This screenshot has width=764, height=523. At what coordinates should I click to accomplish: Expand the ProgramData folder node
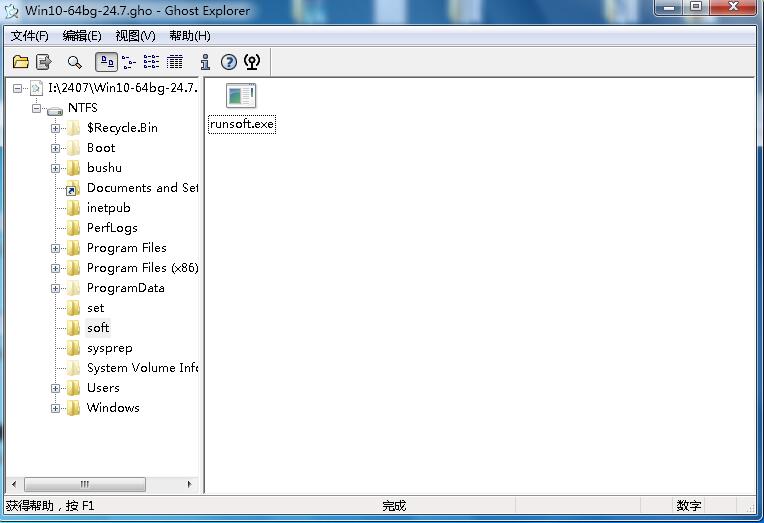[x=55, y=288]
